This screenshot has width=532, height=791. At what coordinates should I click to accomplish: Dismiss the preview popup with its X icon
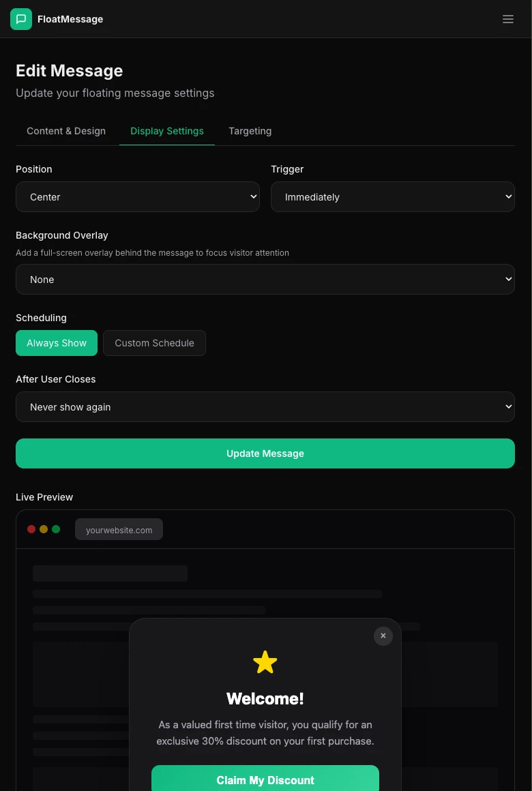pyautogui.click(x=383, y=636)
